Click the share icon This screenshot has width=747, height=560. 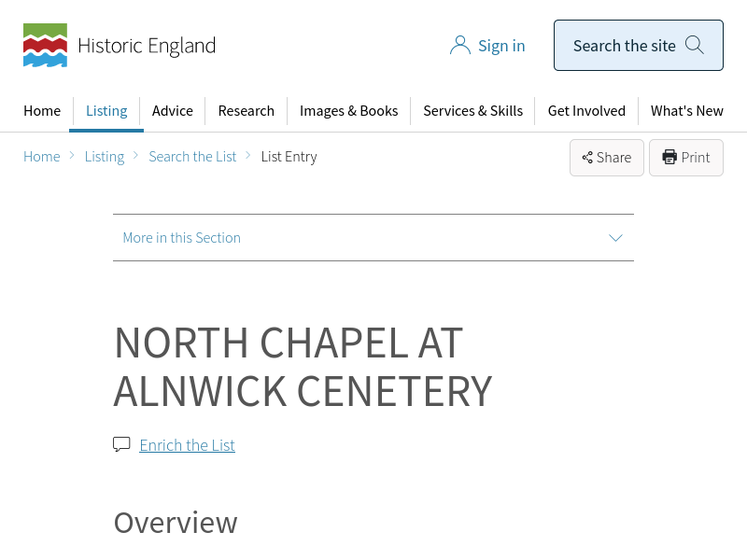(587, 158)
